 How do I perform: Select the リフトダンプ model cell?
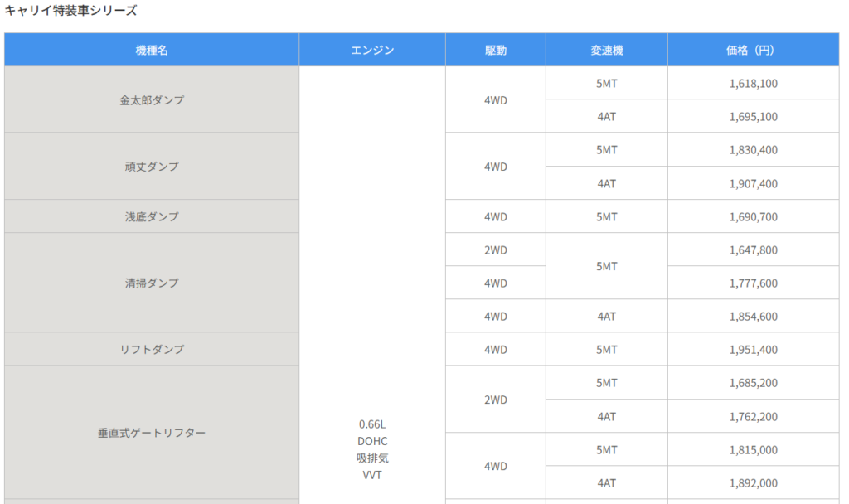pyautogui.click(x=152, y=350)
